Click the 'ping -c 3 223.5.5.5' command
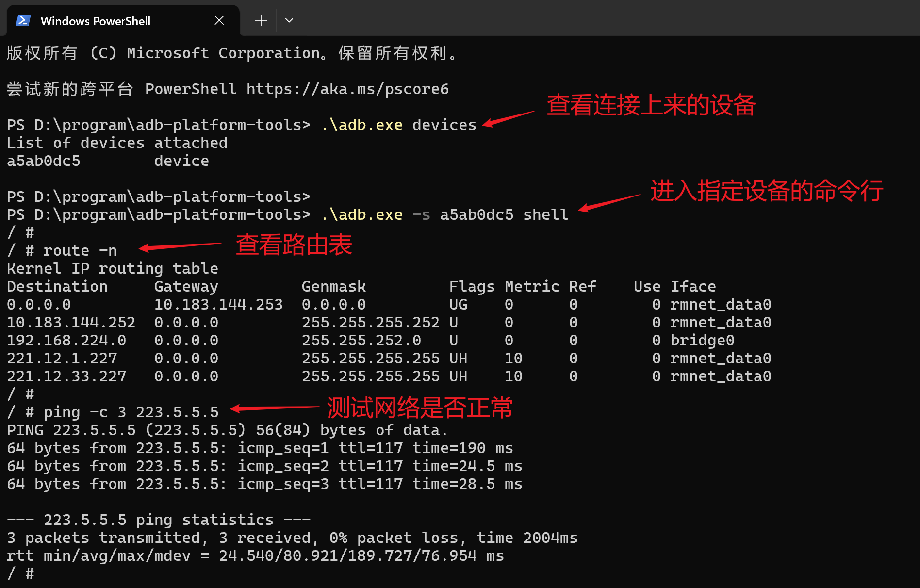This screenshot has width=920, height=588. click(x=131, y=412)
